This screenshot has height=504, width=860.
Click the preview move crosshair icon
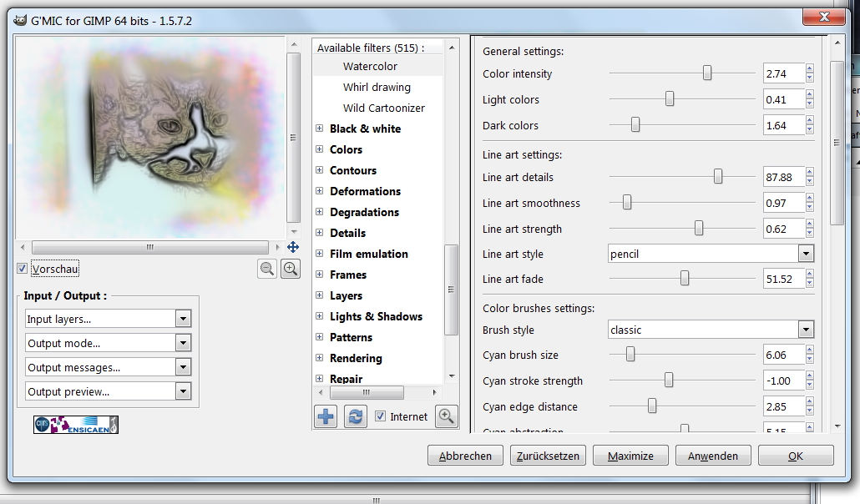pyautogui.click(x=293, y=247)
